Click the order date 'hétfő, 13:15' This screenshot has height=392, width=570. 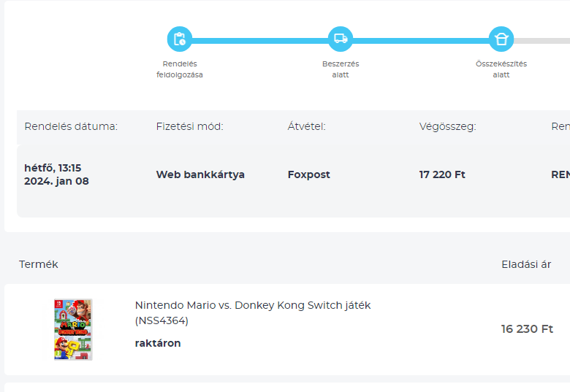(x=53, y=168)
